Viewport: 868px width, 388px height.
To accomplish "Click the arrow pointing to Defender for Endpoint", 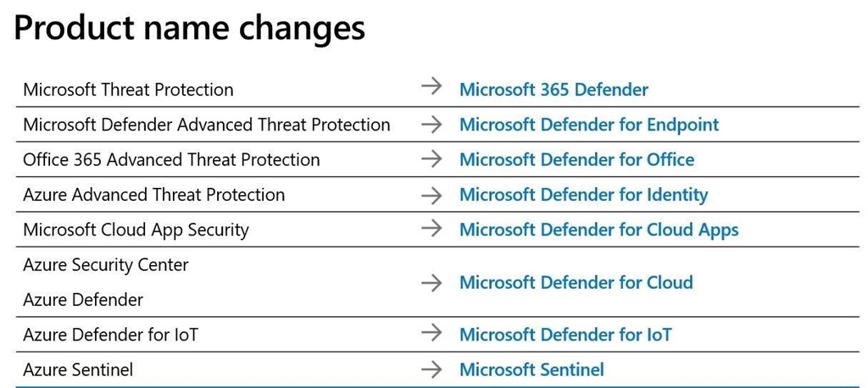I will tap(431, 125).
